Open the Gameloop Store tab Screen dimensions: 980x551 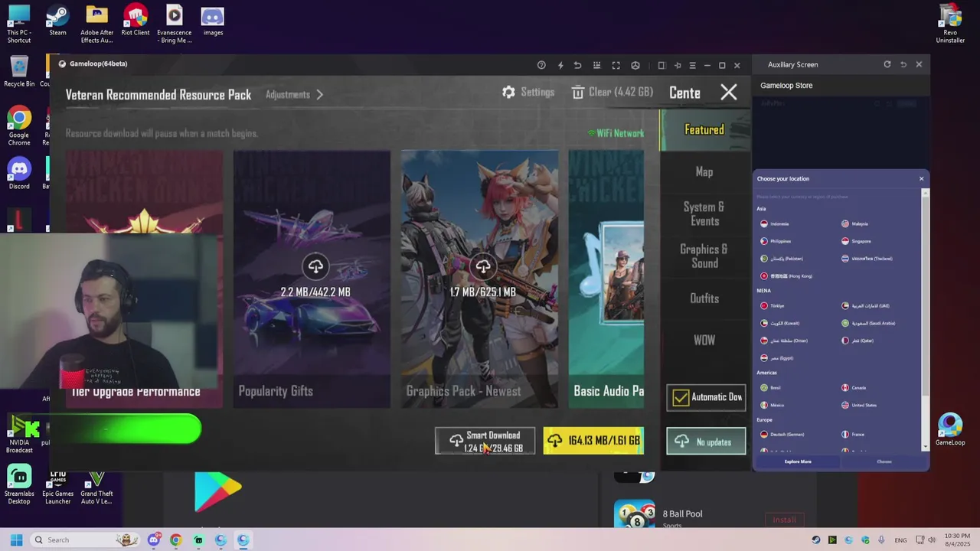point(786,86)
